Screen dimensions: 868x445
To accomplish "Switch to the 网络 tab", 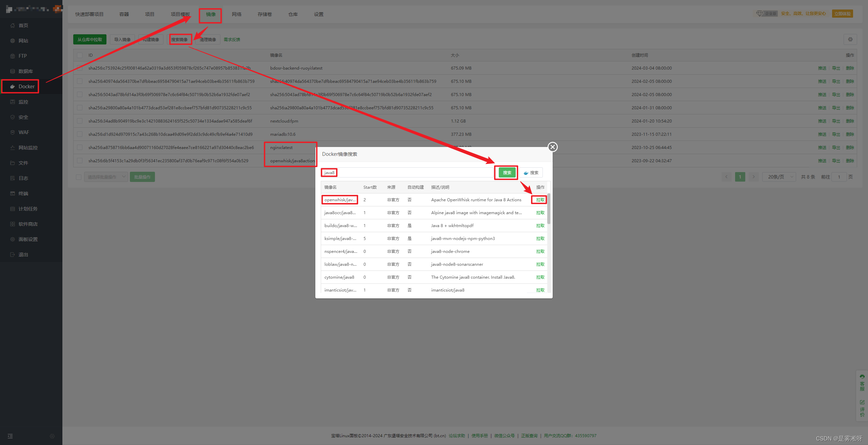I will point(237,14).
